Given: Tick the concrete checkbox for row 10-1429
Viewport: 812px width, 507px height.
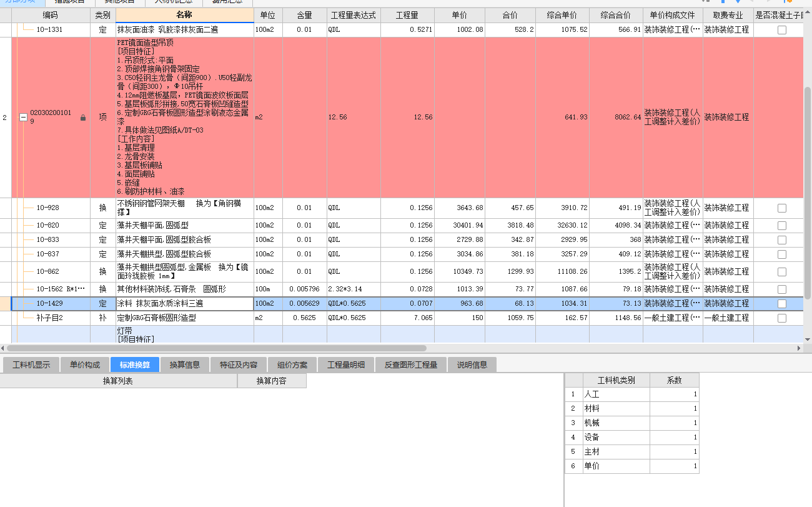Looking at the screenshot, I should click(781, 304).
